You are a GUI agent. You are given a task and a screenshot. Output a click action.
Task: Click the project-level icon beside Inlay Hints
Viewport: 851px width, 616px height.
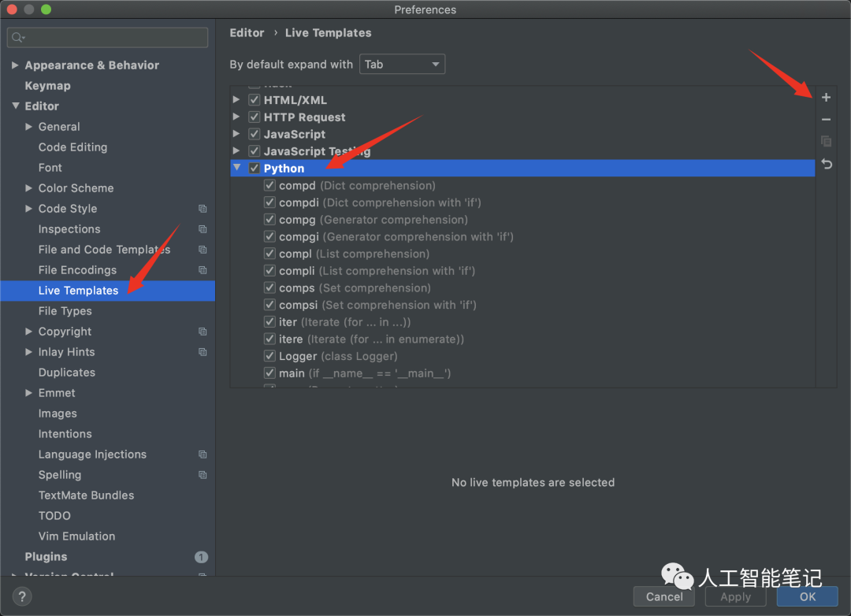203,352
